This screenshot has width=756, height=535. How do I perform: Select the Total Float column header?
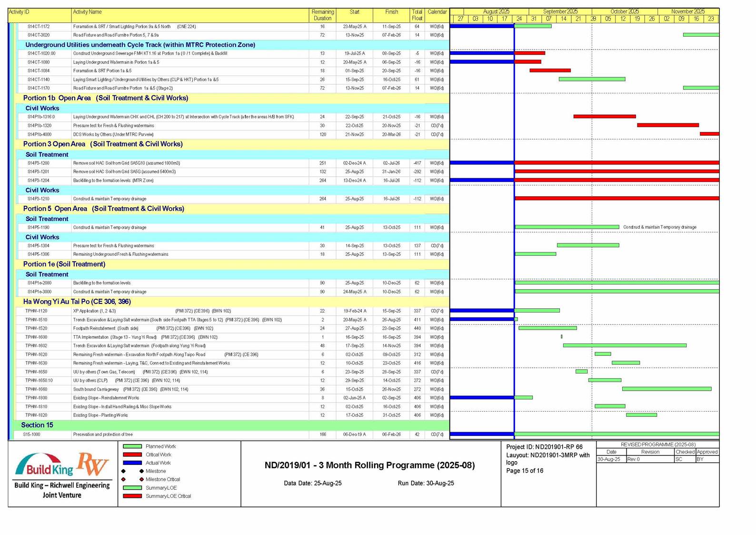(x=417, y=15)
